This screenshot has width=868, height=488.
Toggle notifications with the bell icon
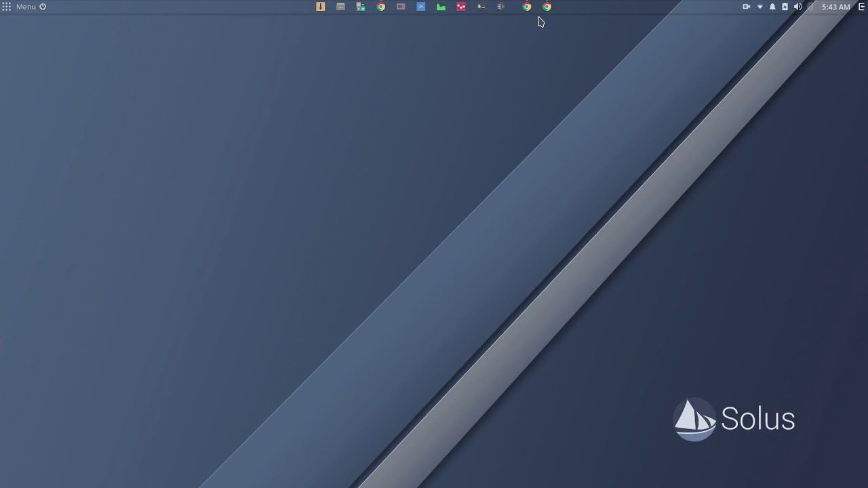[x=772, y=6]
